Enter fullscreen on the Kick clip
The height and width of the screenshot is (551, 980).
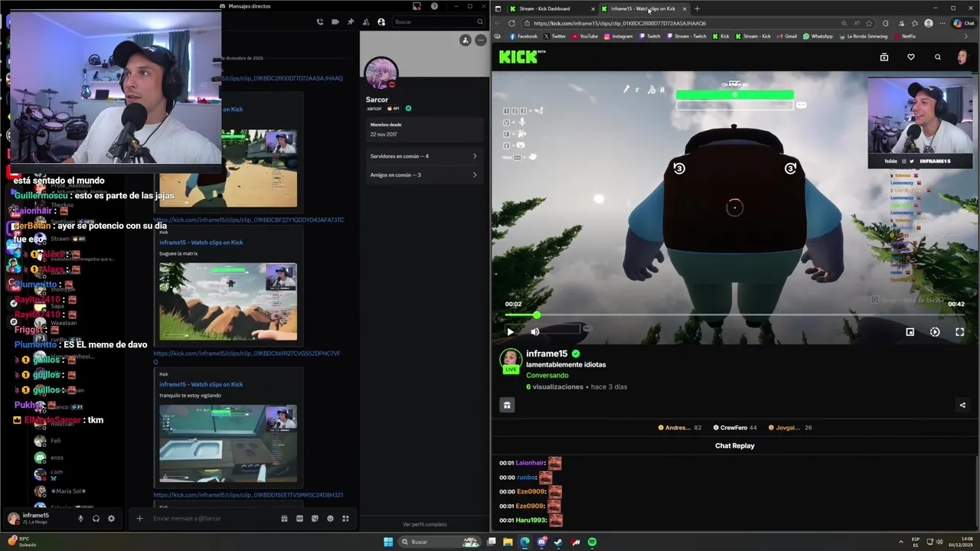[960, 332]
